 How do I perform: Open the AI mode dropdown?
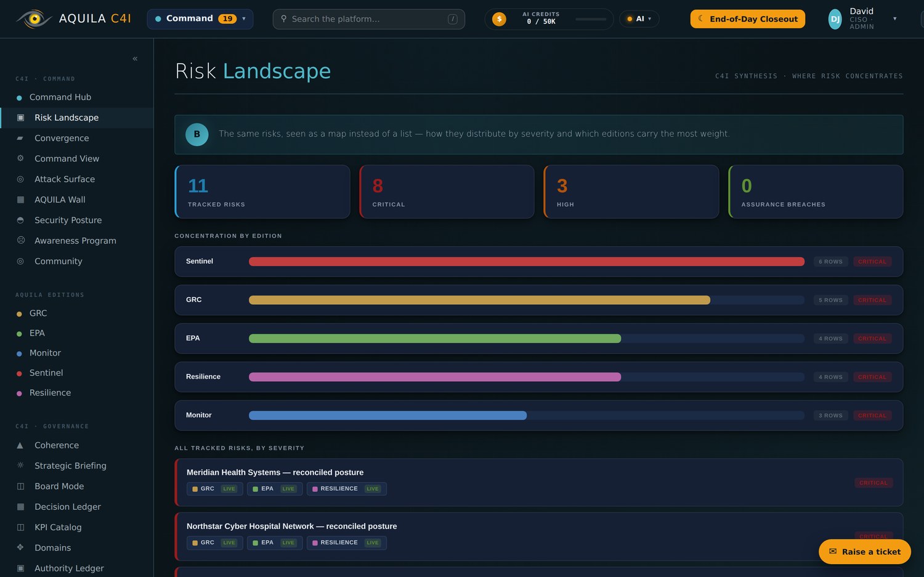click(x=639, y=19)
